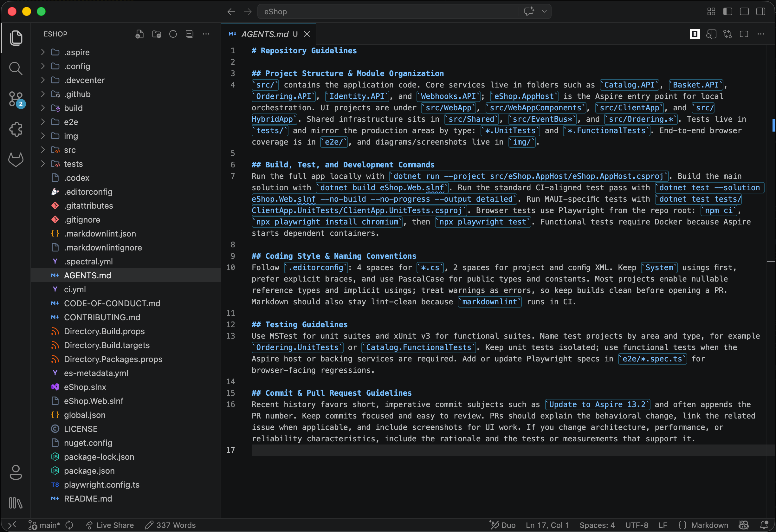Click the crossed-out status icon beside the bell
Screen dimensions: 776x532
pyautogui.click(x=744, y=525)
